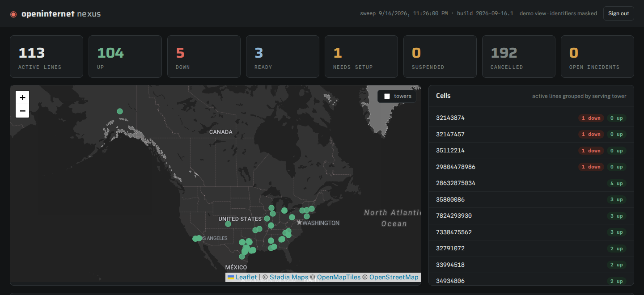Click the green map marker in Alaska
The image size is (644, 295).
(119, 111)
